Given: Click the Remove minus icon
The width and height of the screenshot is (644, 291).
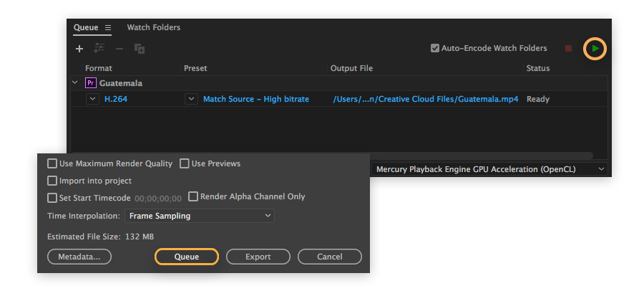Looking at the screenshot, I should click(119, 49).
